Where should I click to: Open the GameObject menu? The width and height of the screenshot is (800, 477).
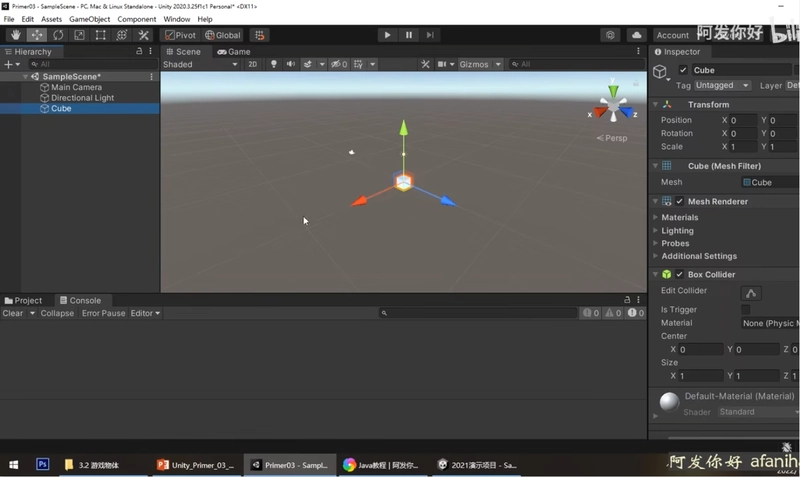[x=89, y=19]
